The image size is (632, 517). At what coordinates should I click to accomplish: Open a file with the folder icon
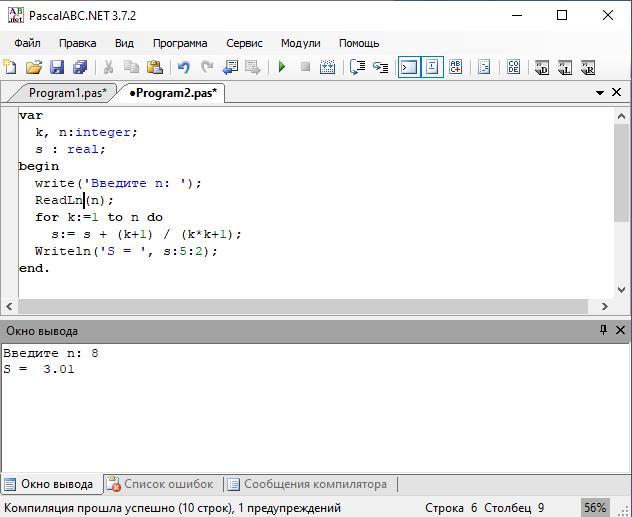(x=34, y=67)
